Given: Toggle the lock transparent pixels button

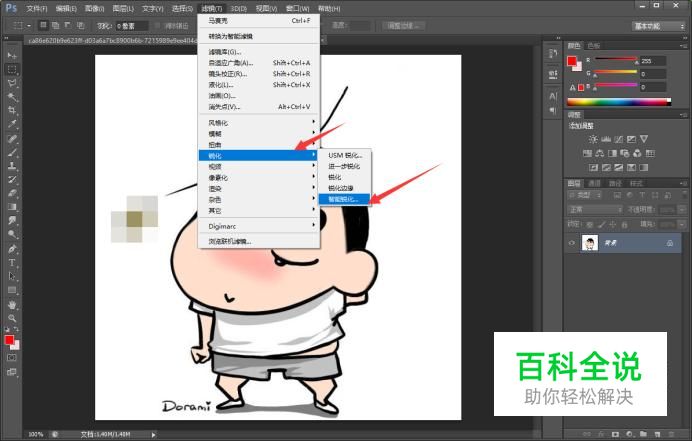Looking at the screenshot, I should point(589,224).
